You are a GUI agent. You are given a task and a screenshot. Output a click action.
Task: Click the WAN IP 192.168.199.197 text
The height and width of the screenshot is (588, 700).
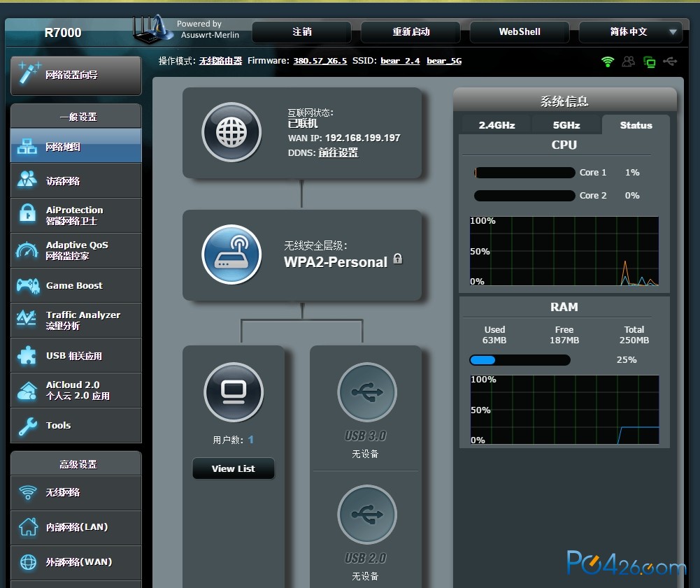(362, 138)
